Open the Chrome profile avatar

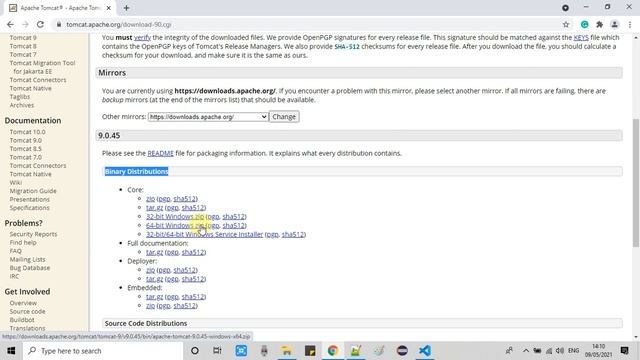click(x=614, y=24)
